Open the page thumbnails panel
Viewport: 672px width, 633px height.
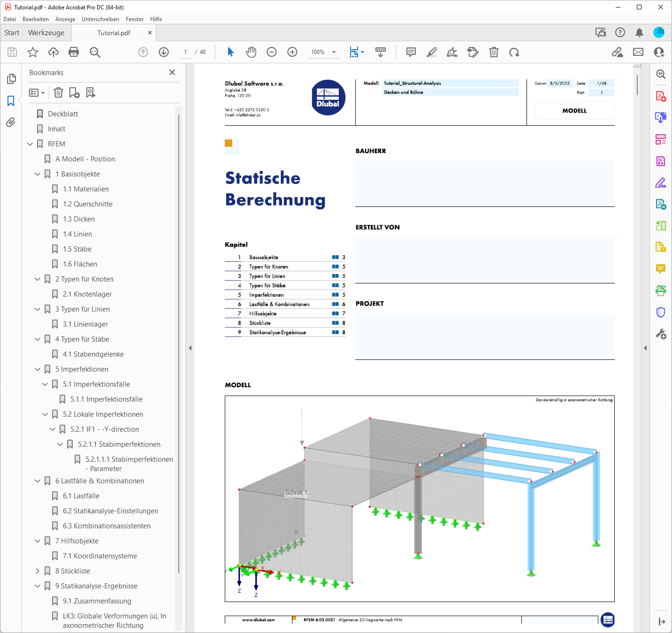pos(11,79)
